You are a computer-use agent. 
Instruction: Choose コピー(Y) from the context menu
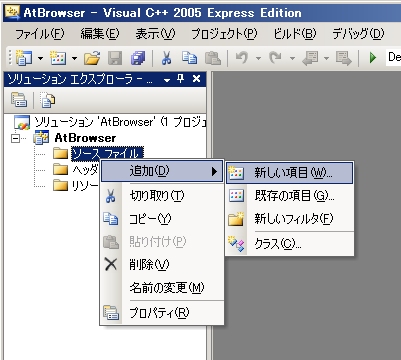pyautogui.click(x=162, y=219)
